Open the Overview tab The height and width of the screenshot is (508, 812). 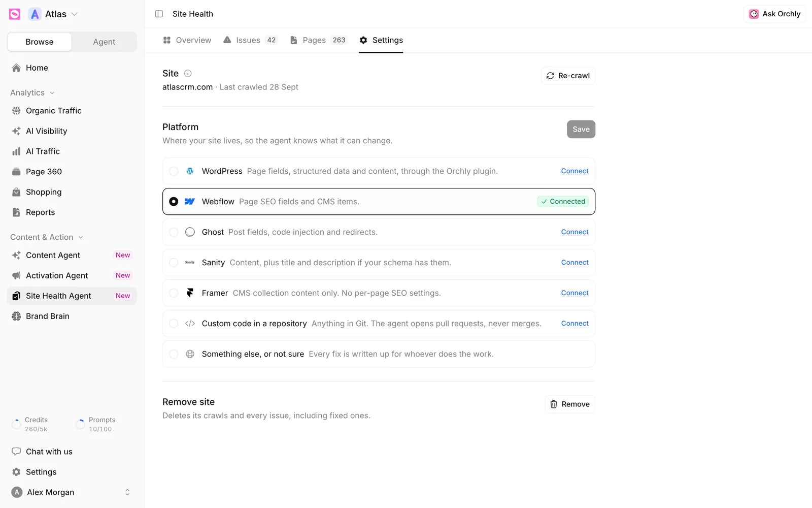[x=187, y=40]
